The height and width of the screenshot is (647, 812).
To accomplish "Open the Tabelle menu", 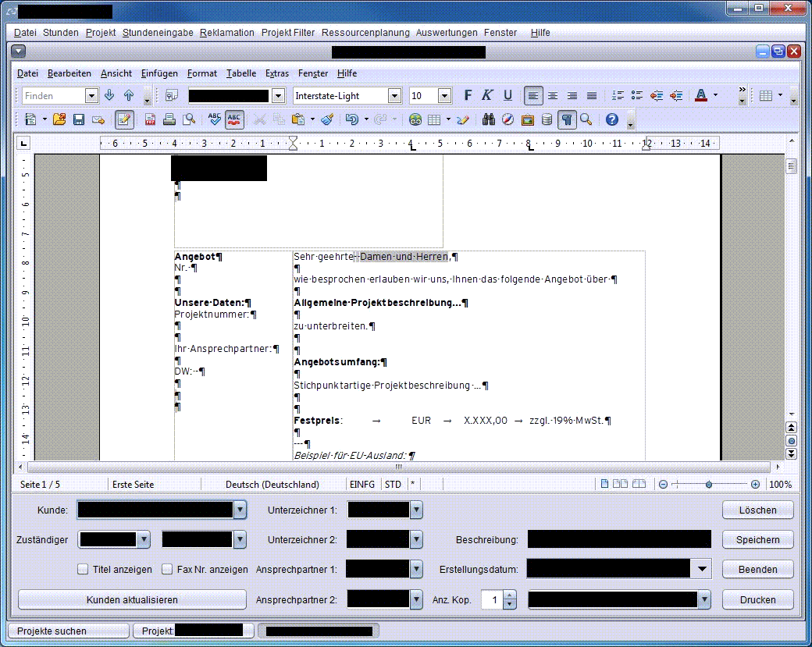I will (241, 73).
